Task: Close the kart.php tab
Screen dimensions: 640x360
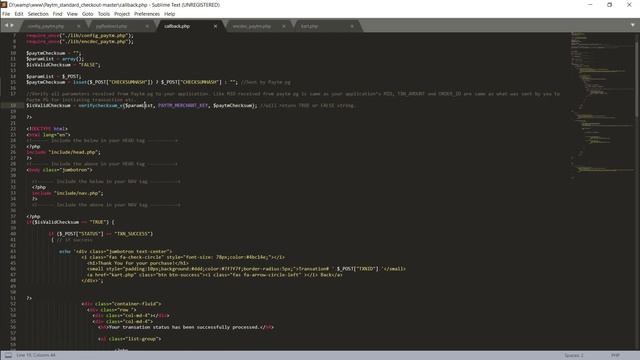Action: [x=352, y=26]
